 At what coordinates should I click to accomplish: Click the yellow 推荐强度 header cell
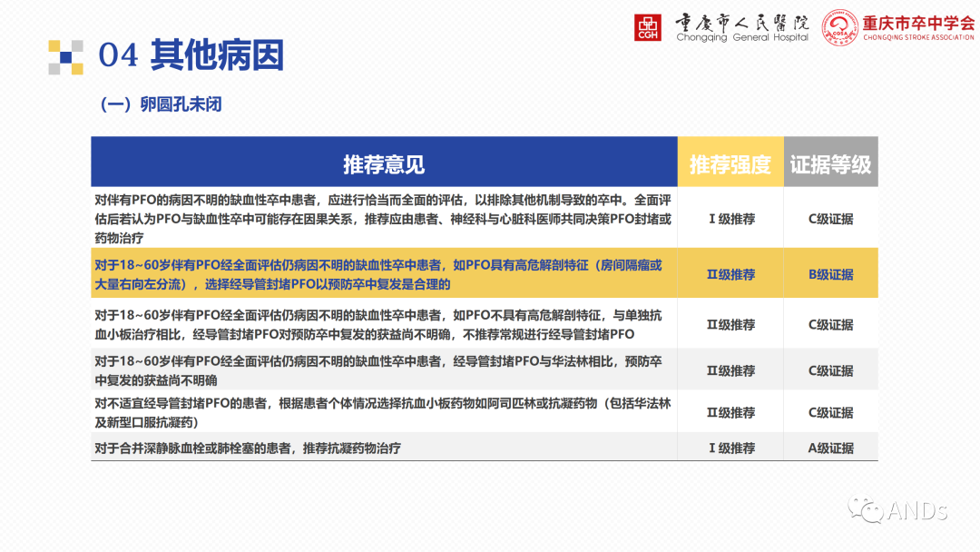730,162
